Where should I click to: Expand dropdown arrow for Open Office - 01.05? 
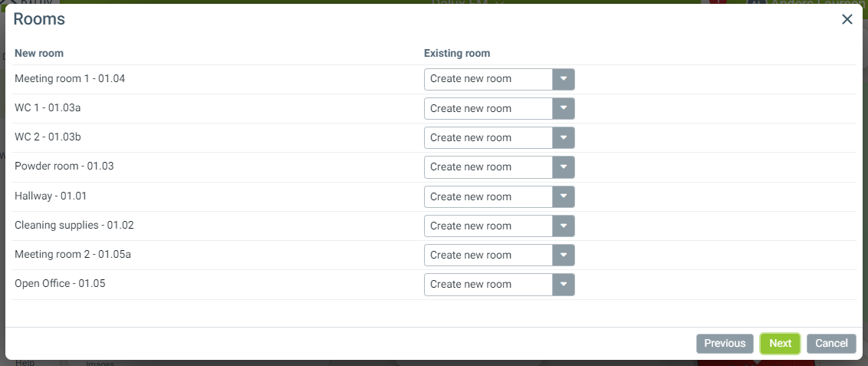(564, 285)
